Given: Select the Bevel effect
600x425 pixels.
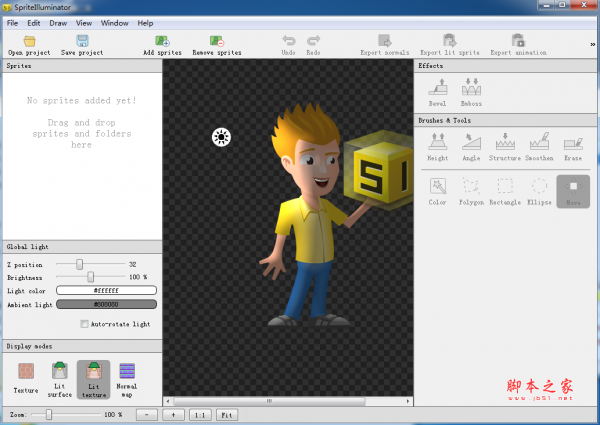Looking at the screenshot, I should click(437, 90).
